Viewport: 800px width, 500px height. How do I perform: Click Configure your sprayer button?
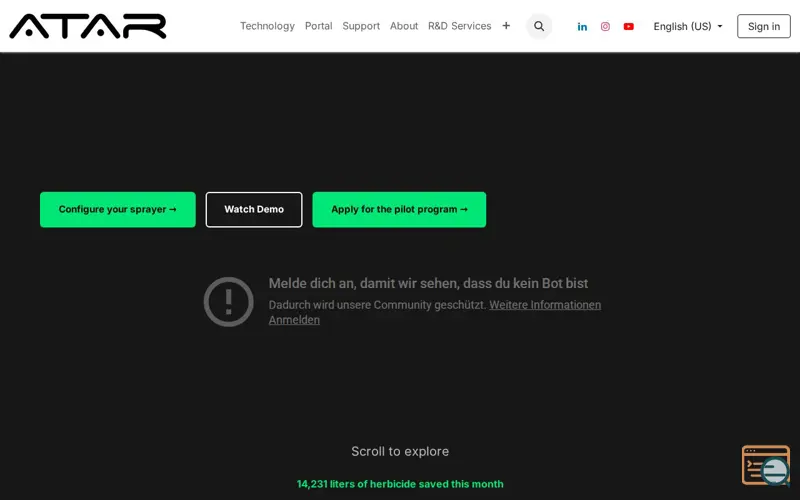pos(117,209)
